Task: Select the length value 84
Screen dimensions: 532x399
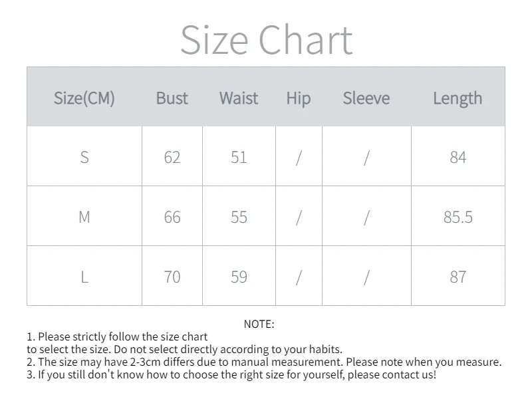Action: (458, 158)
